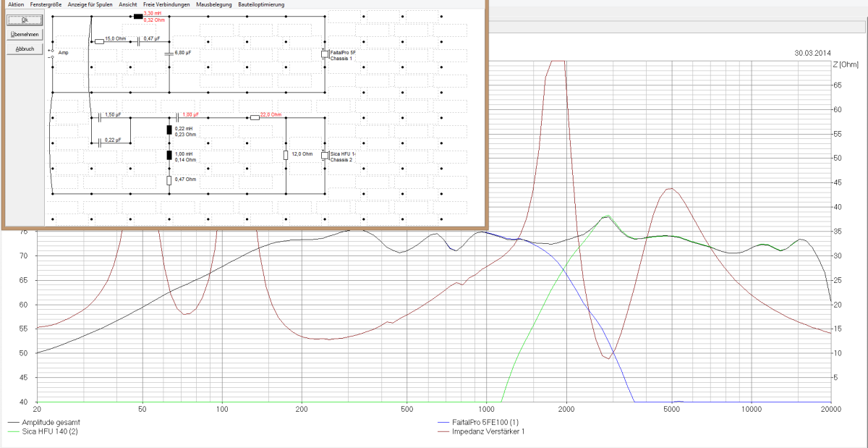Cancel with the Abbruch button
This screenshot has width=868, height=448.
pyautogui.click(x=24, y=48)
